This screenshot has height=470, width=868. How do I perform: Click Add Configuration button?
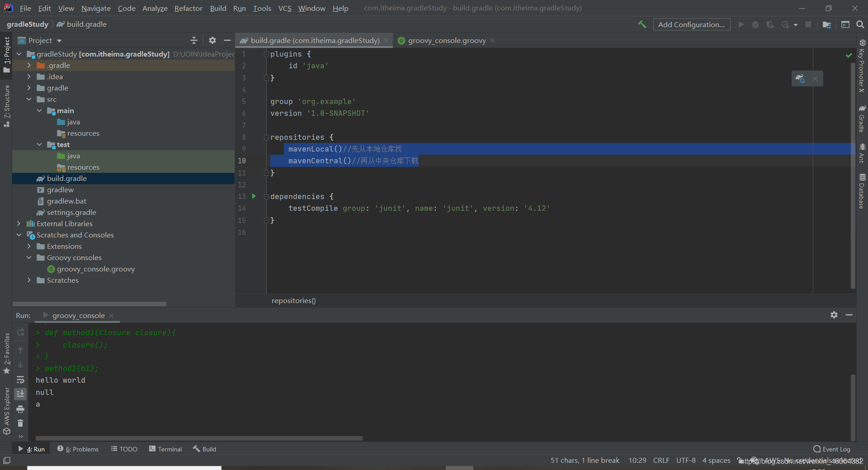coord(691,24)
